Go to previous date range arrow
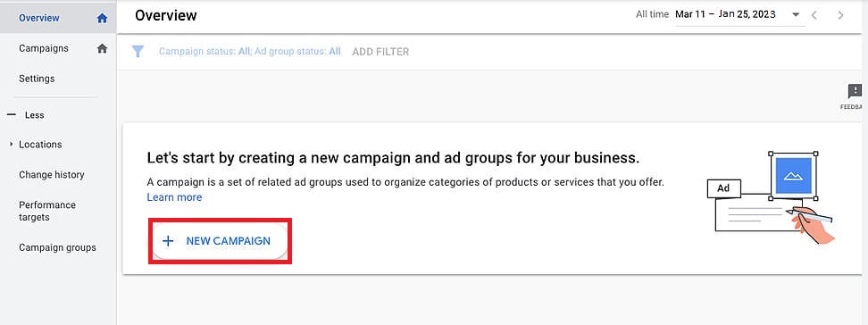Screen dimensions: 868x325 click(814, 15)
